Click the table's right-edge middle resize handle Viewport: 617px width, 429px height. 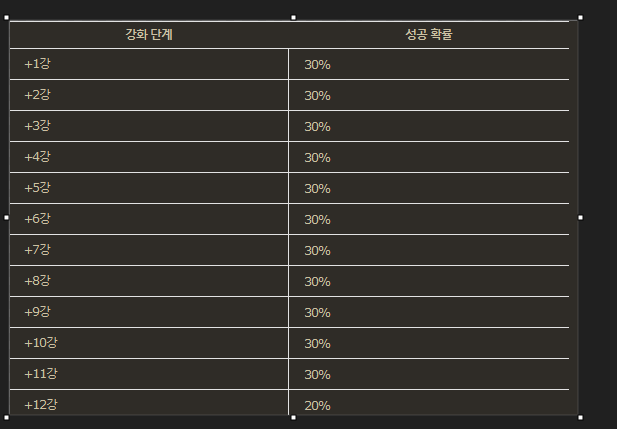click(x=580, y=217)
